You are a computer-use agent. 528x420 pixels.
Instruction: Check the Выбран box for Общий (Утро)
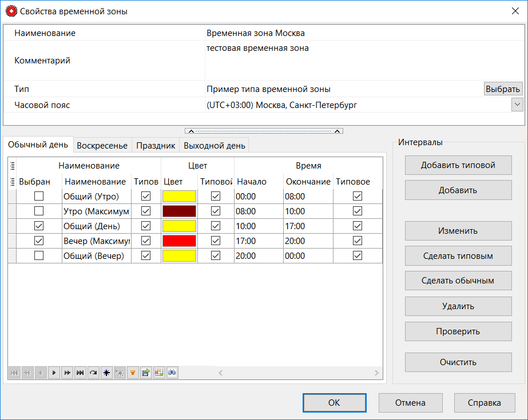pyautogui.click(x=38, y=196)
